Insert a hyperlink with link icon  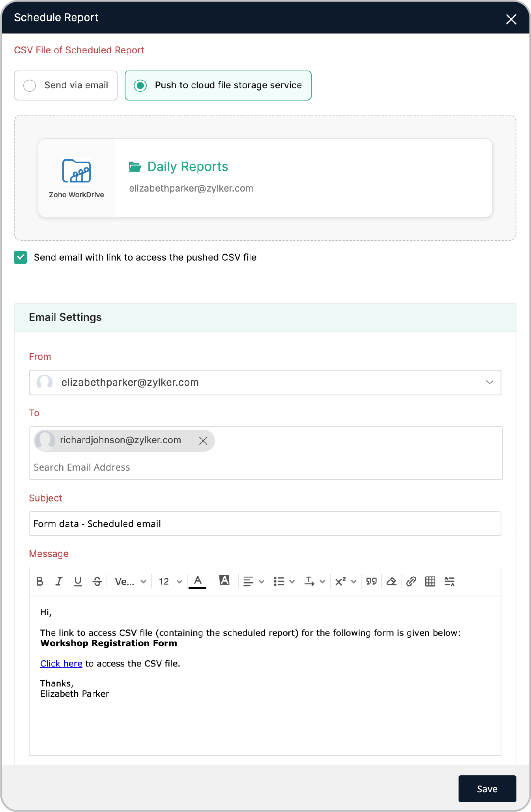coord(411,581)
